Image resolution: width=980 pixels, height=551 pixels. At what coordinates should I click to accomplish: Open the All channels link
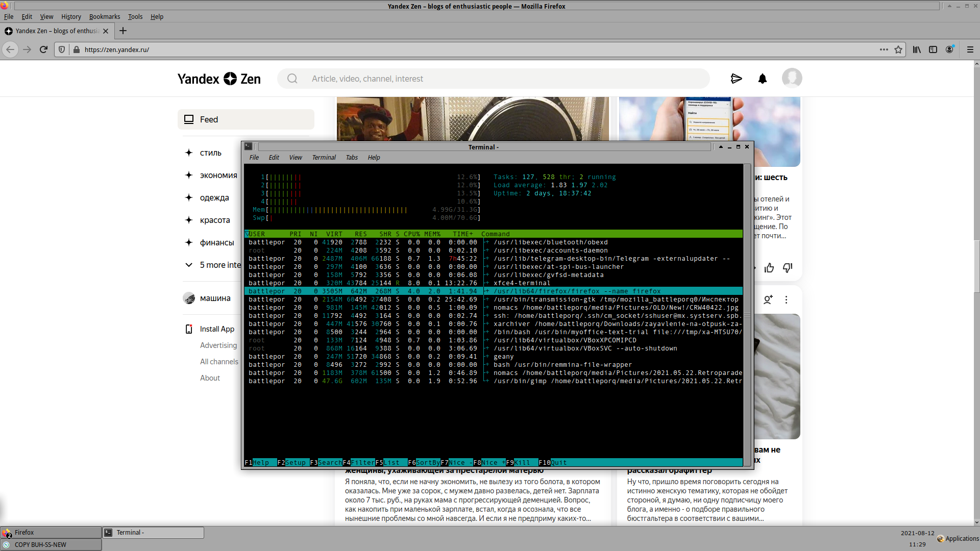219,362
